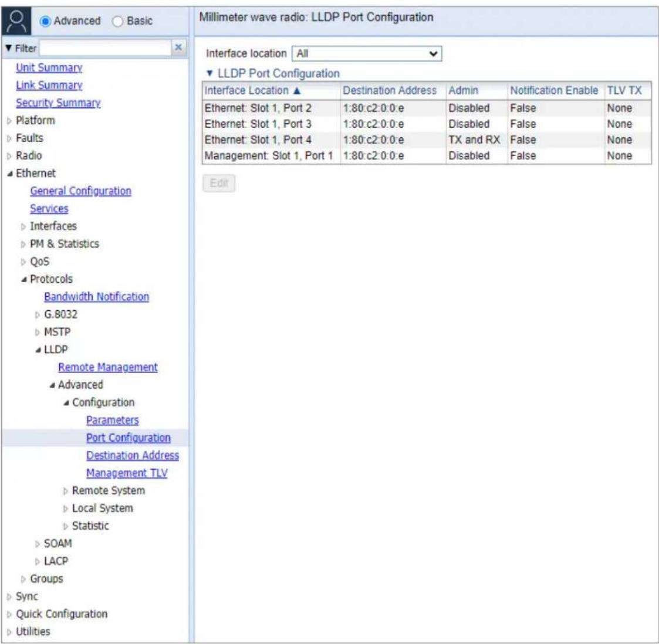Sort by Destination Address column header
Screen dimensions: 659x644
390,91
